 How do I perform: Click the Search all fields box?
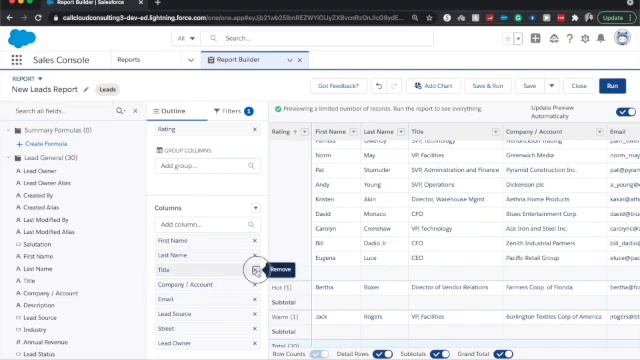coord(63,111)
